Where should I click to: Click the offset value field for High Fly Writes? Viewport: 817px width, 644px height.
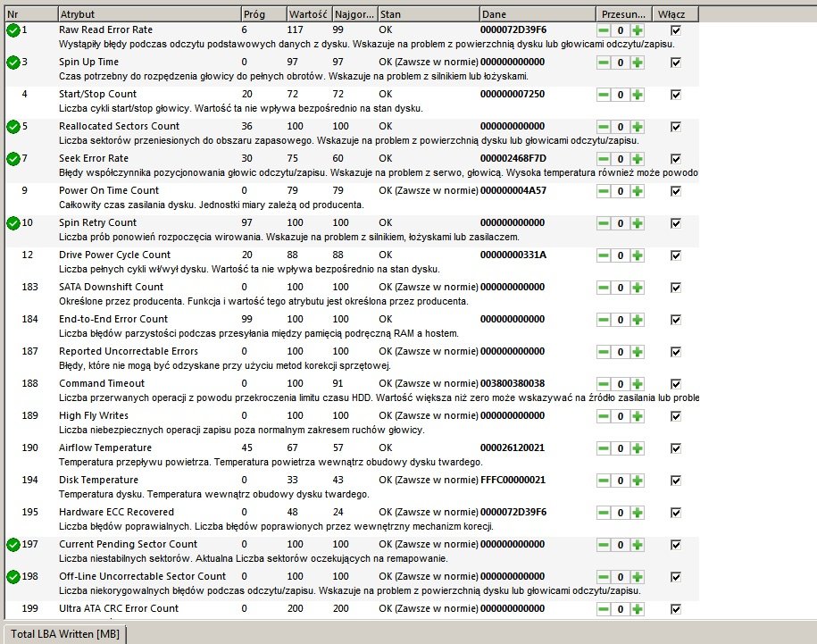coord(621,416)
